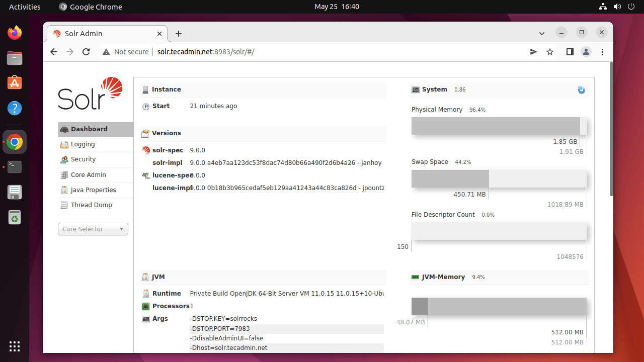The width and height of the screenshot is (644, 362).
Task: Click the solr-spec sun icon
Action: (x=146, y=150)
